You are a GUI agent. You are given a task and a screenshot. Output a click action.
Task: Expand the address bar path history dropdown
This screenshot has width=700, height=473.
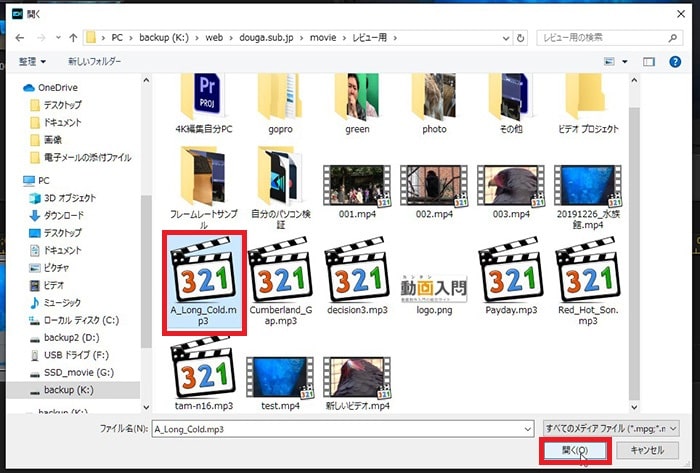(506, 38)
